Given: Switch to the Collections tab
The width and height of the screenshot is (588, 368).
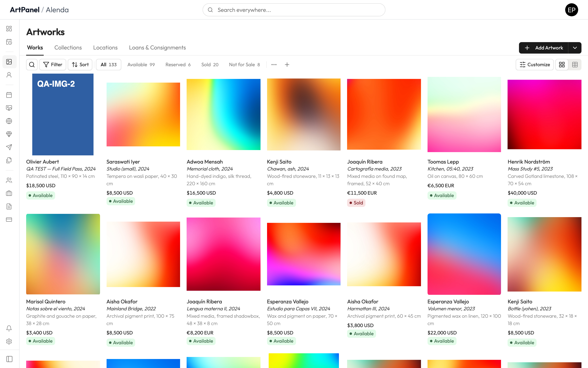Looking at the screenshot, I should [68, 47].
